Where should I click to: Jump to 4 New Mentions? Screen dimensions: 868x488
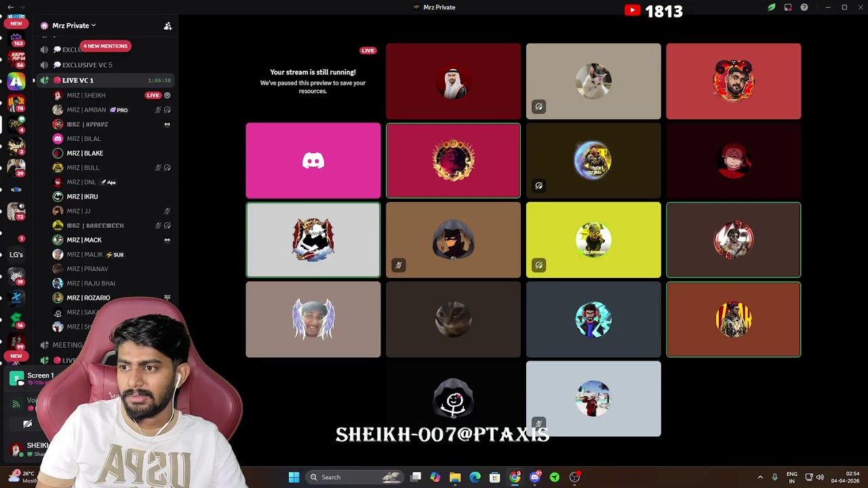(x=105, y=46)
